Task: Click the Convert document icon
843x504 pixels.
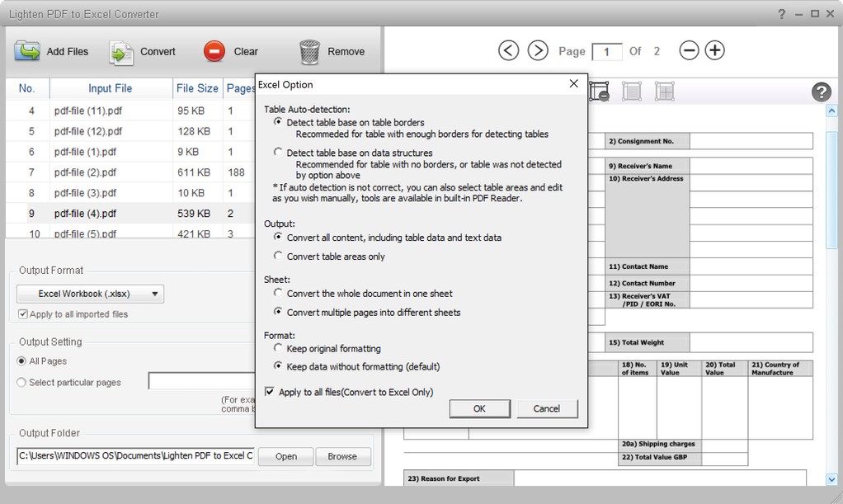Action: (x=121, y=53)
